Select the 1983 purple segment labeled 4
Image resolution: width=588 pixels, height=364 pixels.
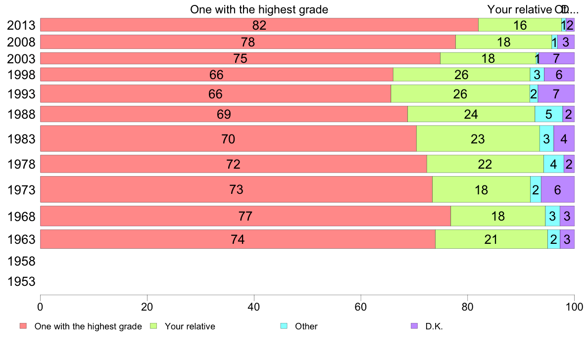point(564,138)
